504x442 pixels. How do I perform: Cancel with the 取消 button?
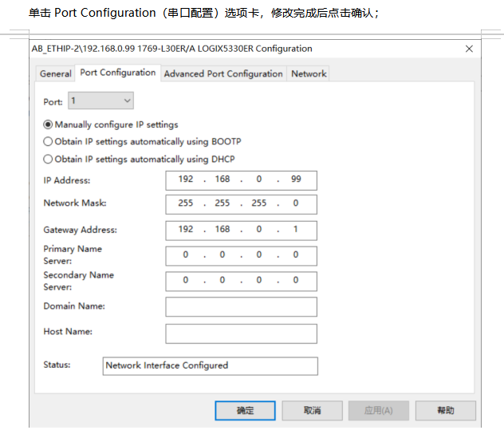tap(312, 410)
